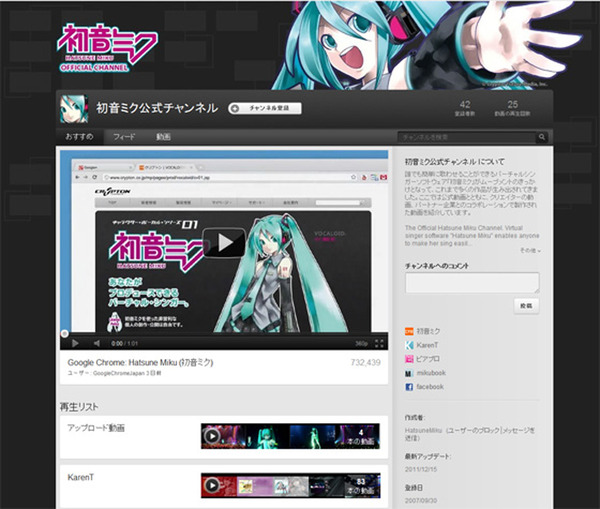Open the KarenT playlist title

pyautogui.click(x=80, y=477)
